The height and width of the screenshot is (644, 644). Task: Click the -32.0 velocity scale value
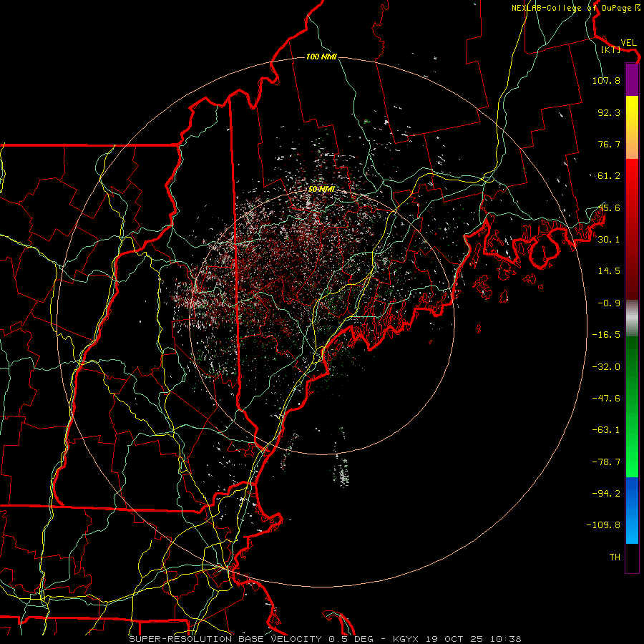tap(606, 367)
